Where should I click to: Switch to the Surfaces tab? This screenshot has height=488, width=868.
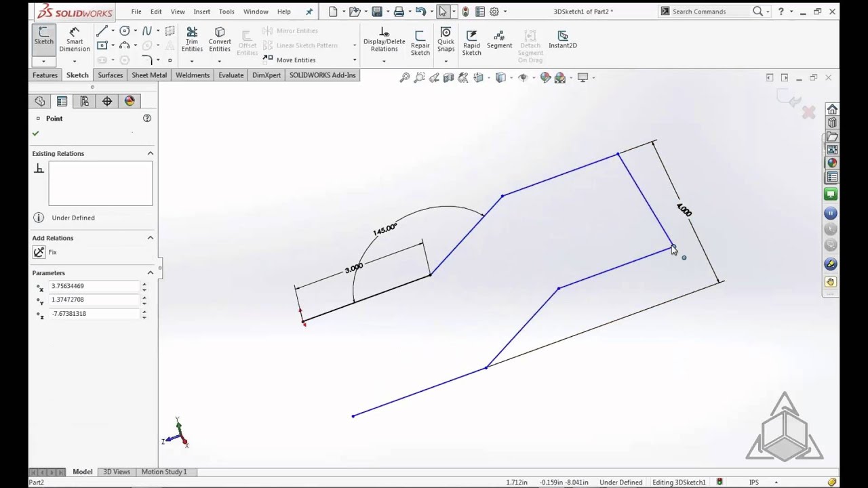pos(110,75)
